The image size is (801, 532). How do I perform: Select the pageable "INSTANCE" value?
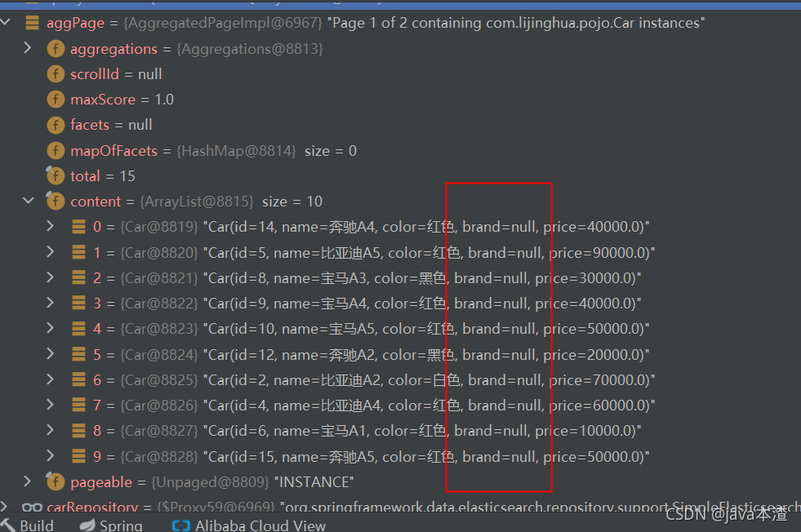click(x=314, y=482)
